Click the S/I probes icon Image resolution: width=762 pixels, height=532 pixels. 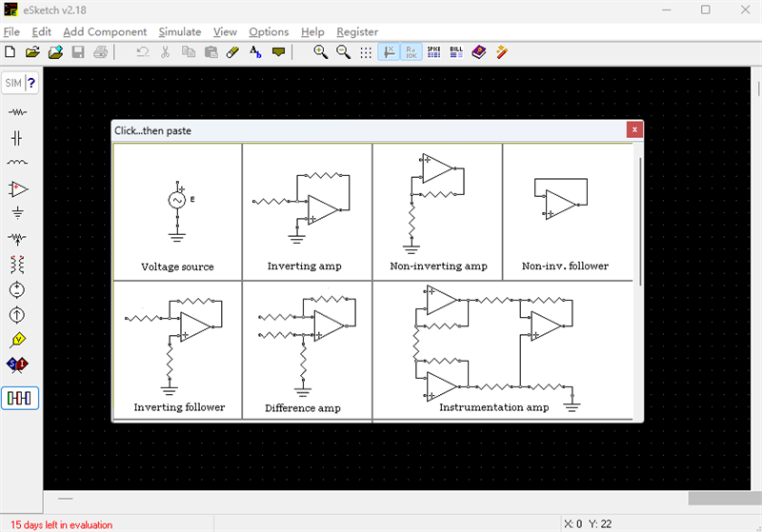[17, 365]
